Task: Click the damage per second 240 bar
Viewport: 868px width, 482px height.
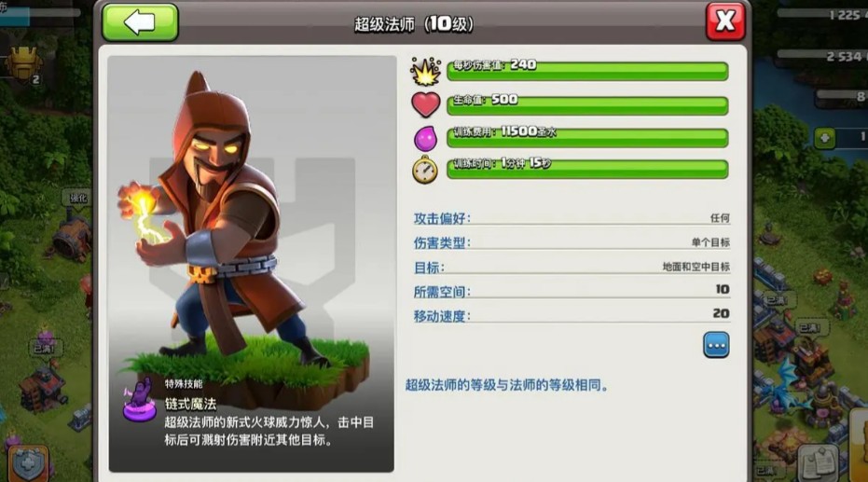Action: [587, 70]
